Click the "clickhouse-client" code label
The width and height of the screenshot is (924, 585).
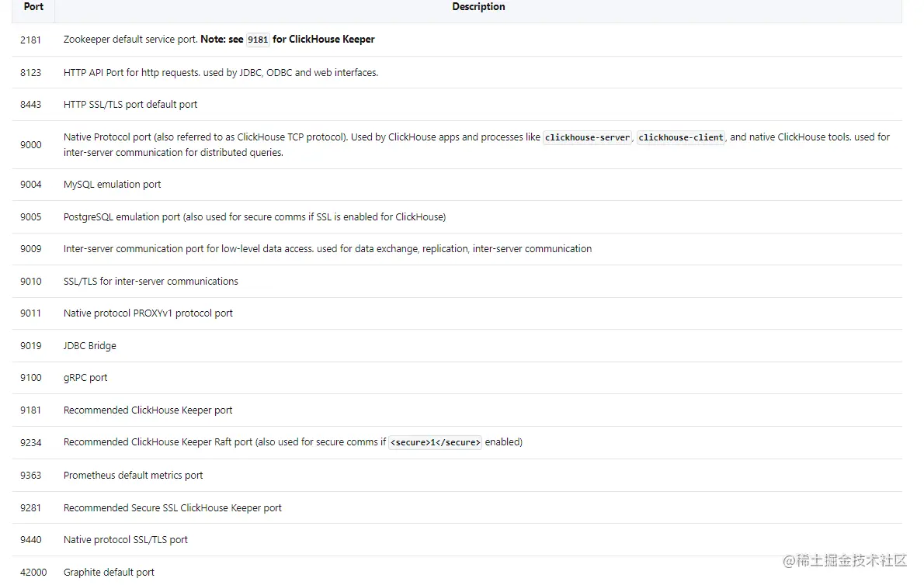[680, 137]
